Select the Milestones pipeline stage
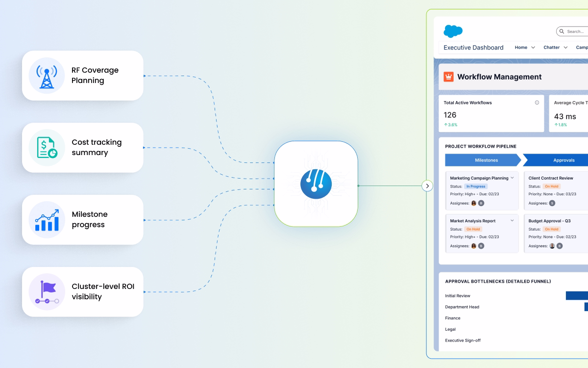Image resolution: width=588 pixels, height=368 pixels. point(483,160)
